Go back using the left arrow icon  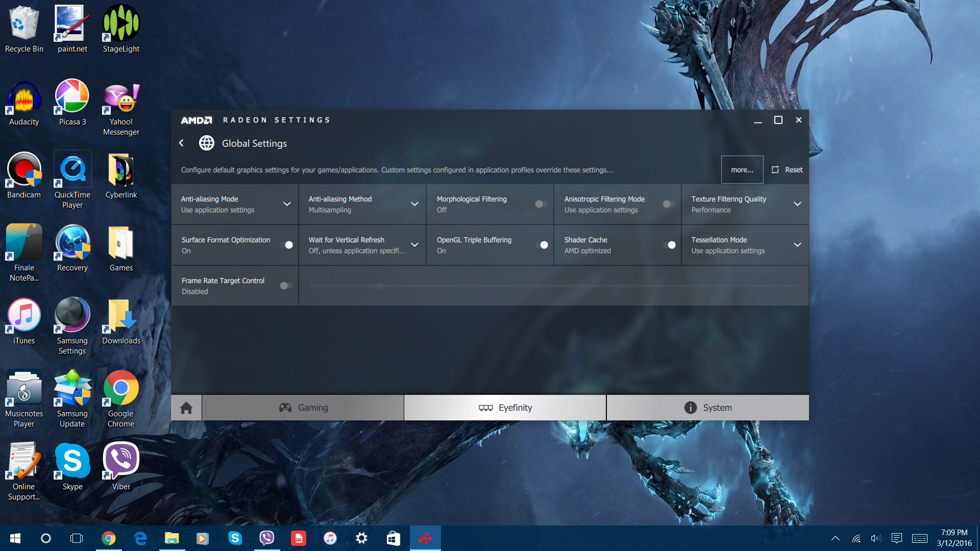(182, 143)
